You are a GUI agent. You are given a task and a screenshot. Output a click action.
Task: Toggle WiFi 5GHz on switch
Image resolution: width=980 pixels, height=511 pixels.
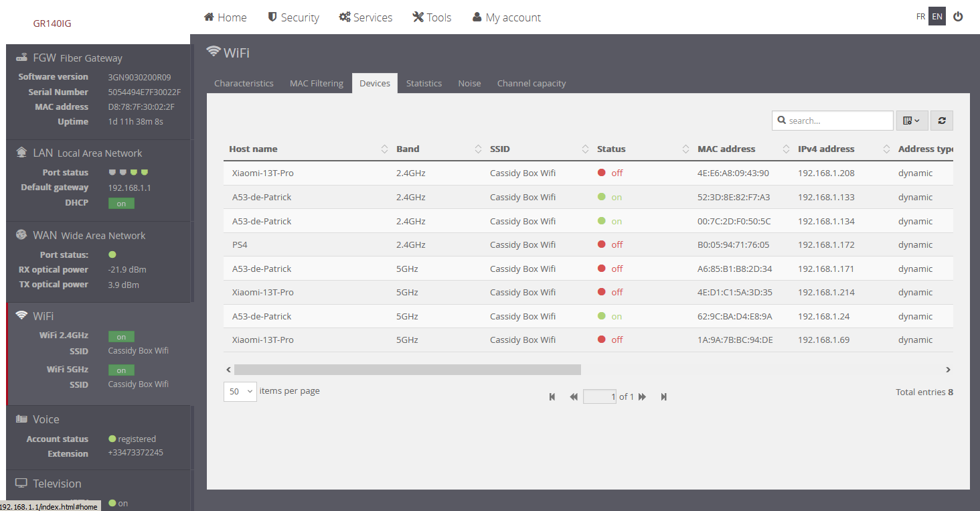coord(121,370)
